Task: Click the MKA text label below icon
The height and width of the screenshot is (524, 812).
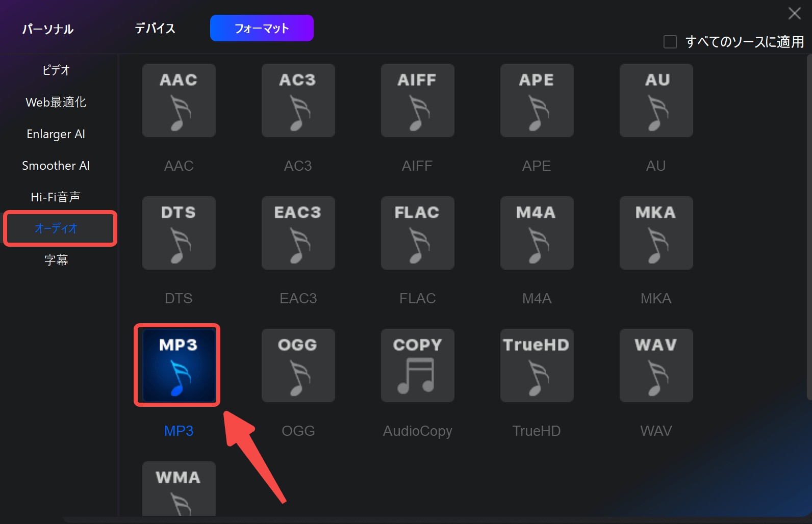Action: (x=656, y=298)
